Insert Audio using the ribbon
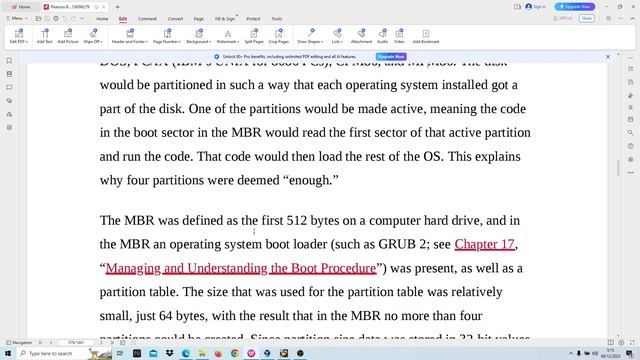The width and height of the screenshot is (640, 360). 382,36
